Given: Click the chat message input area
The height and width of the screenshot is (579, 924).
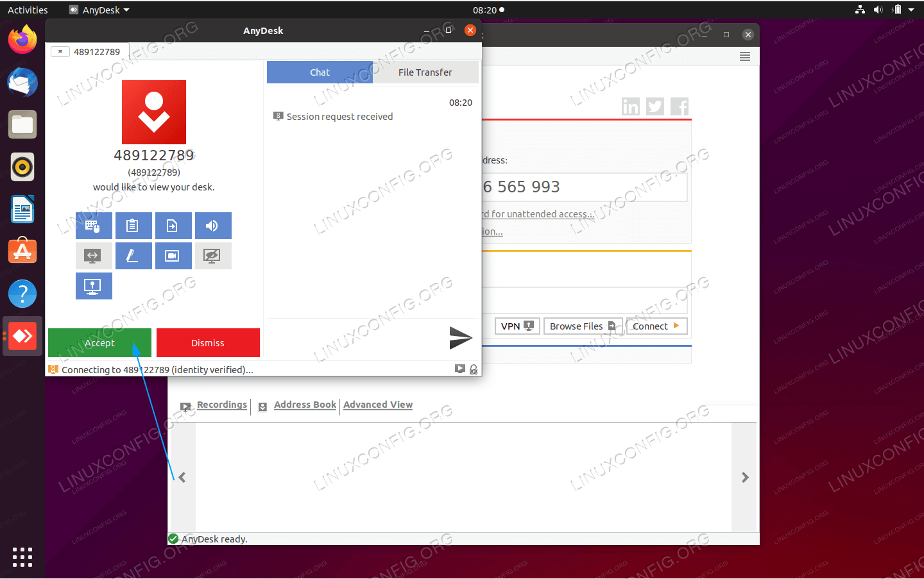Looking at the screenshot, I should (356, 337).
